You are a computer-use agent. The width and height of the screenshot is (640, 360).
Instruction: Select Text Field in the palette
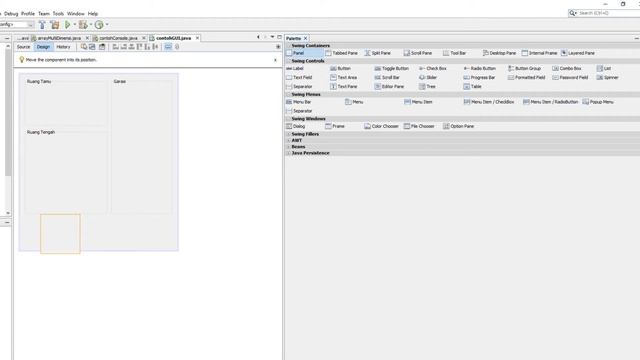299,78
